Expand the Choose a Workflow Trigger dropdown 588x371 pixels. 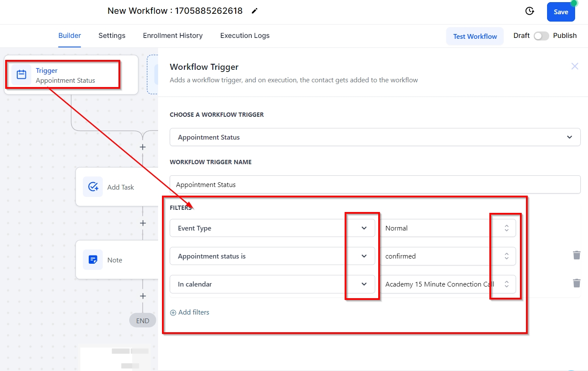[375, 137]
